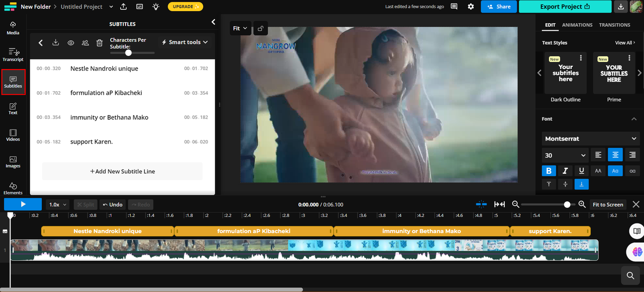Open the Transcript sidebar panel

point(13,55)
